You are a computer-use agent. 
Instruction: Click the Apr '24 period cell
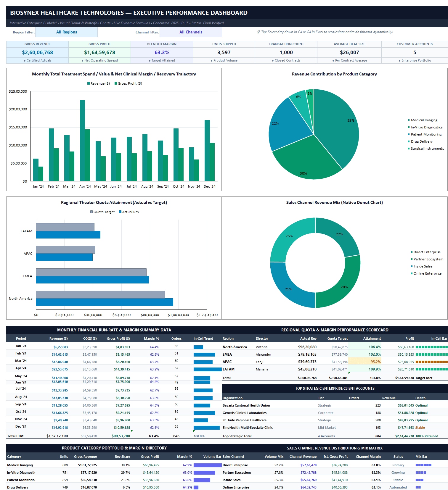click(x=21, y=368)
